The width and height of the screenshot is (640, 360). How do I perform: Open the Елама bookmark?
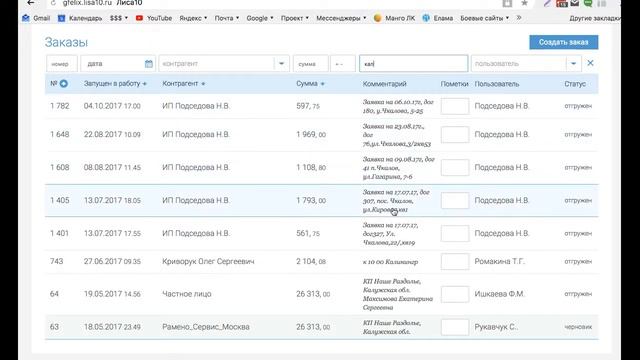[x=438, y=18]
